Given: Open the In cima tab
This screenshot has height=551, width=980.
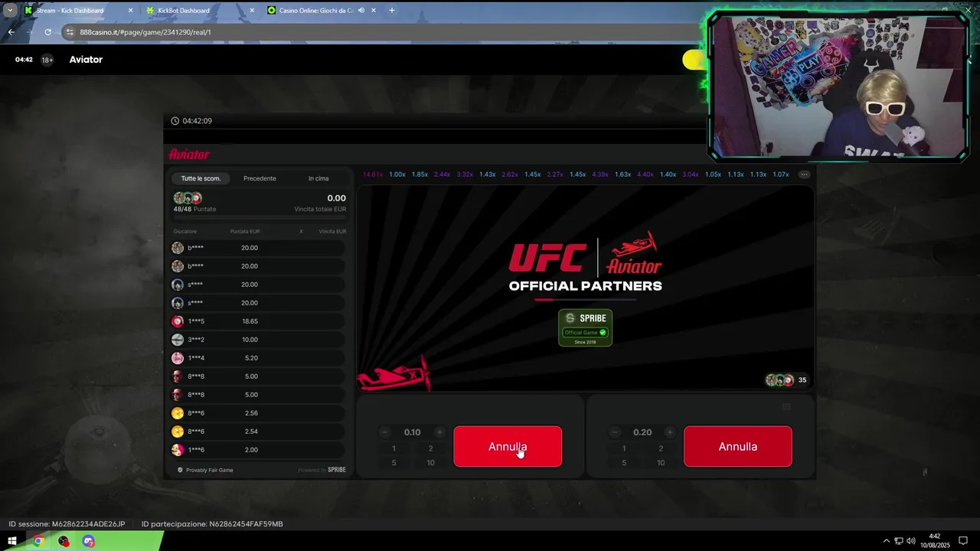Looking at the screenshot, I should point(318,178).
